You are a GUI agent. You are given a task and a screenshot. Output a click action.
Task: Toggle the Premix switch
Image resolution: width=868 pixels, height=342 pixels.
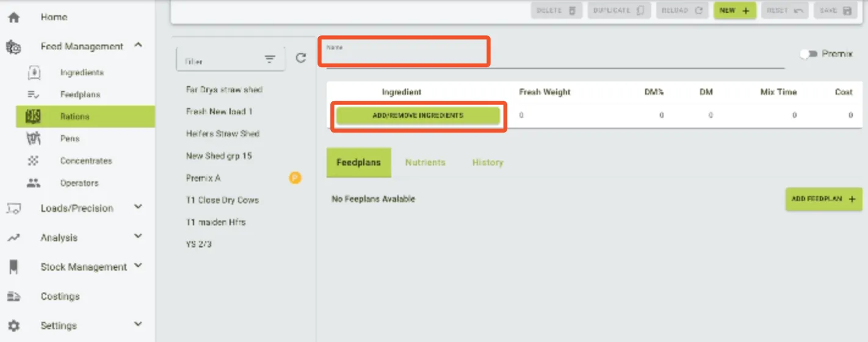point(809,54)
